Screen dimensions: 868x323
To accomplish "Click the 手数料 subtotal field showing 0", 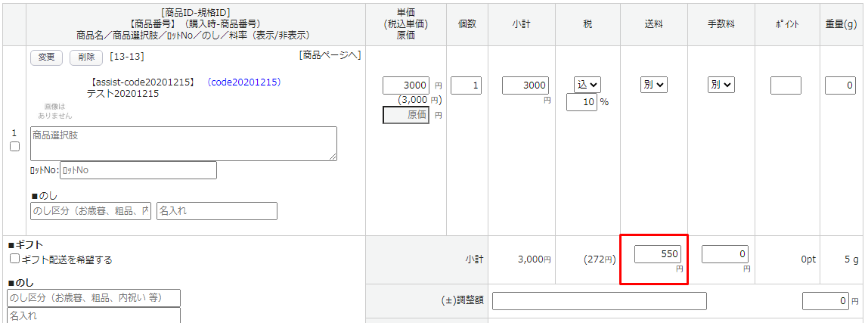I will tap(725, 254).
